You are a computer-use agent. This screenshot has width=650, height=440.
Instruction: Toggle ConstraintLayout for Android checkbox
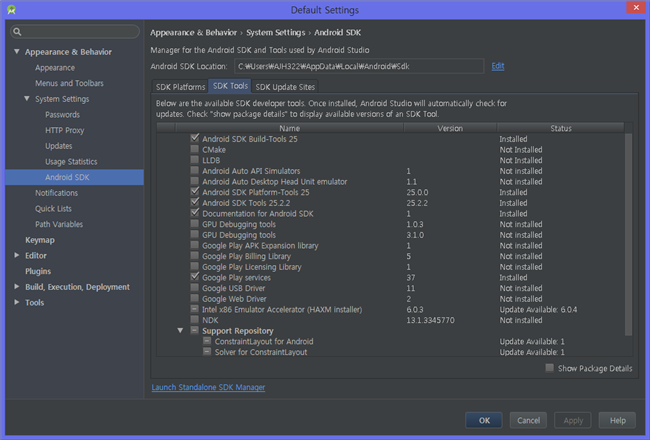pyautogui.click(x=207, y=341)
